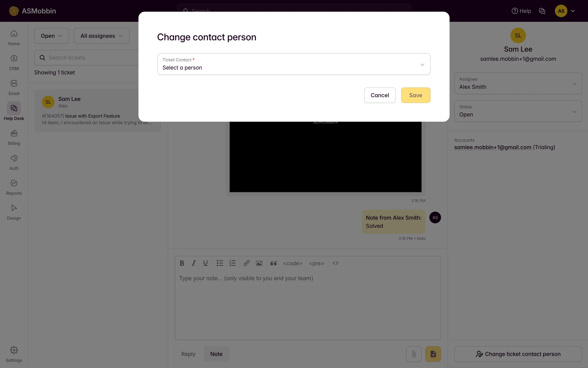This screenshot has height=368, width=588.
Task: Cancel the change contact dialog
Action: coord(379,95)
